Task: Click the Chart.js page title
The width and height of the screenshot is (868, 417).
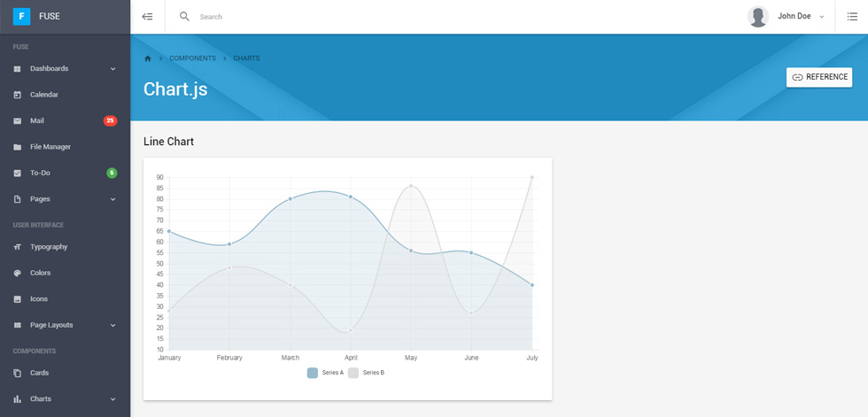Action: (175, 89)
